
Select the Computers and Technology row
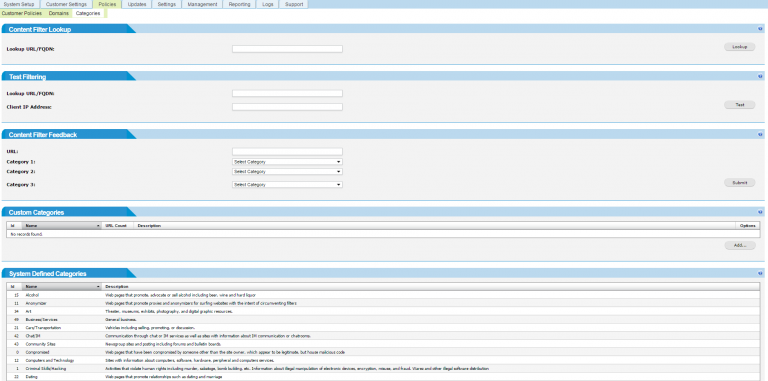pyautogui.click(x=383, y=360)
